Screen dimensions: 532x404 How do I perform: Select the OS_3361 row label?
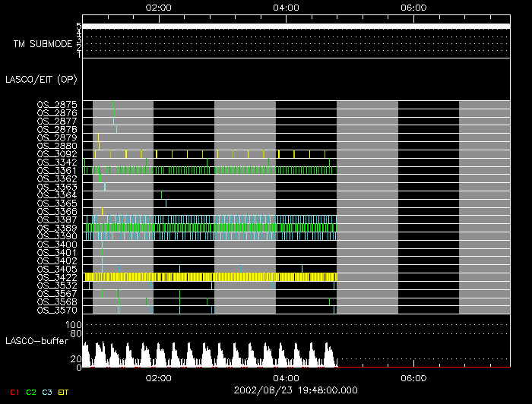click(x=56, y=170)
